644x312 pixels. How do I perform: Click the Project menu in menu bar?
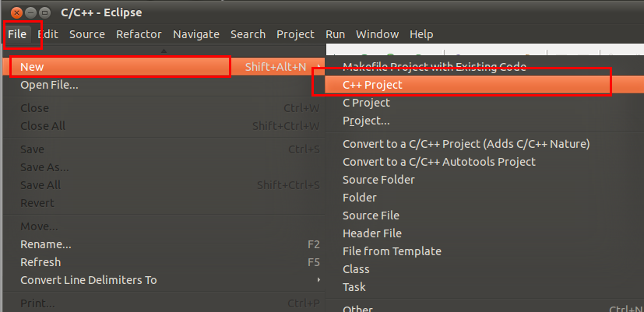[295, 34]
